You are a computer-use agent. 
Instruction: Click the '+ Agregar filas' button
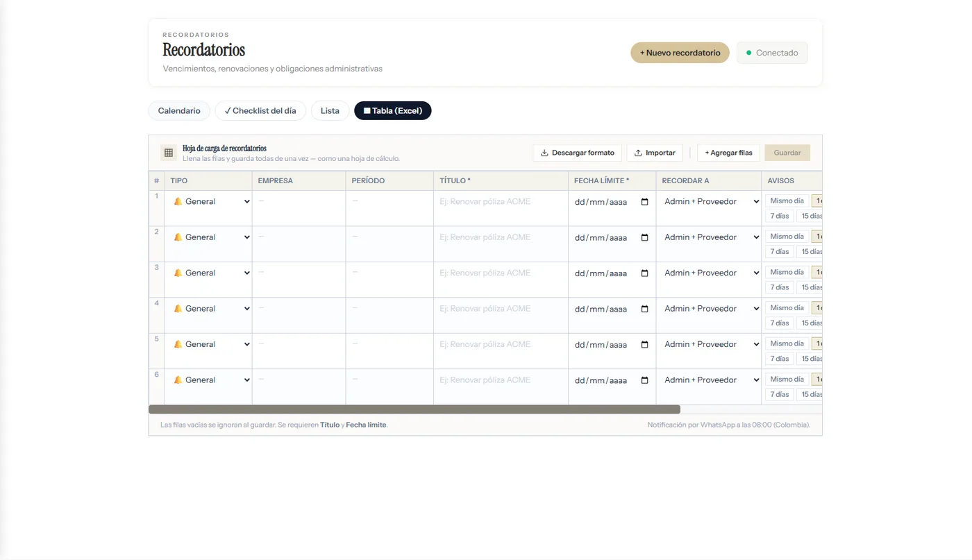(728, 153)
